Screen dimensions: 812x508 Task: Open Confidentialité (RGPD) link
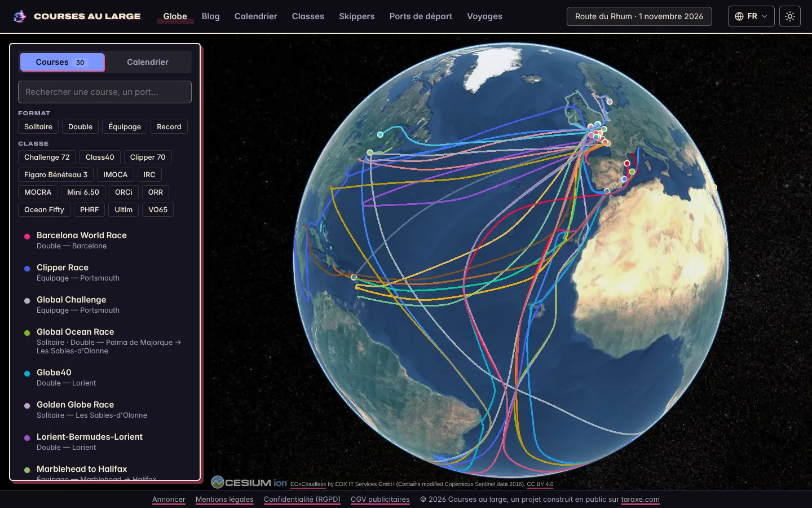pyautogui.click(x=302, y=500)
